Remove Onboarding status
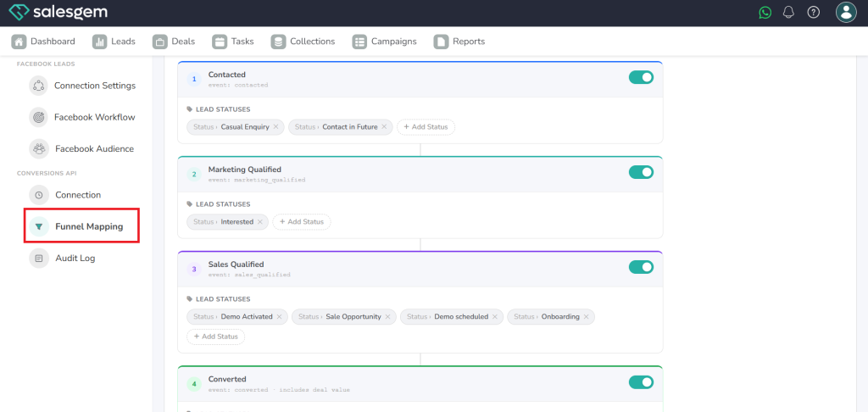Image resolution: width=868 pixels, height=412 pixels. point(587,317)
